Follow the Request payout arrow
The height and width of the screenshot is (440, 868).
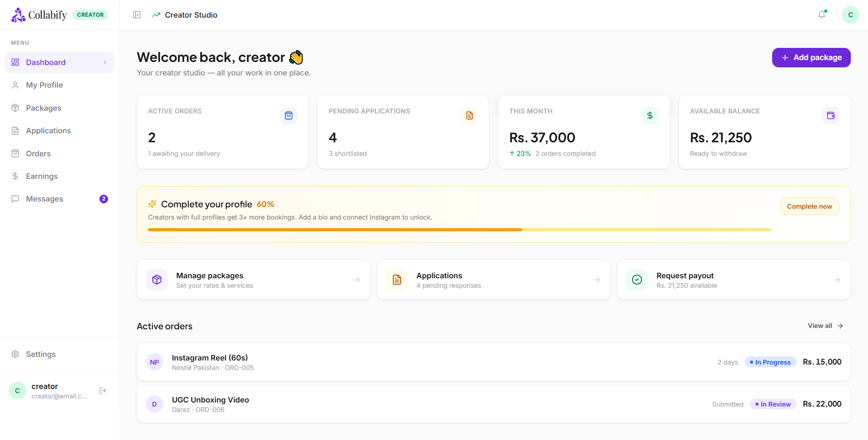837,280
